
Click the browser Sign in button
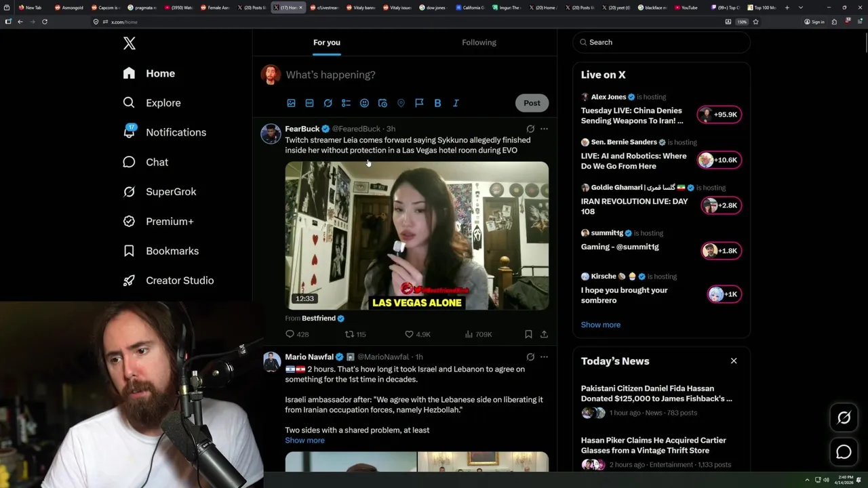(814, 22)
